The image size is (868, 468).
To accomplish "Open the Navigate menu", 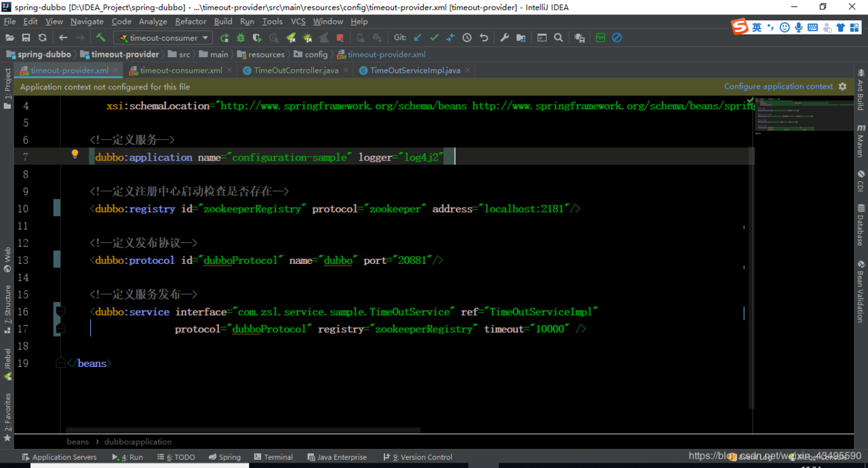I will click(x=87, y=22).
